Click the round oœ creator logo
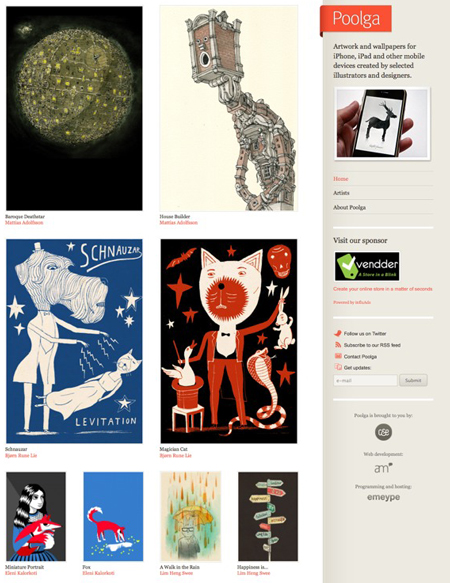The width and height of the screenshot is (450, 583). 383,432
